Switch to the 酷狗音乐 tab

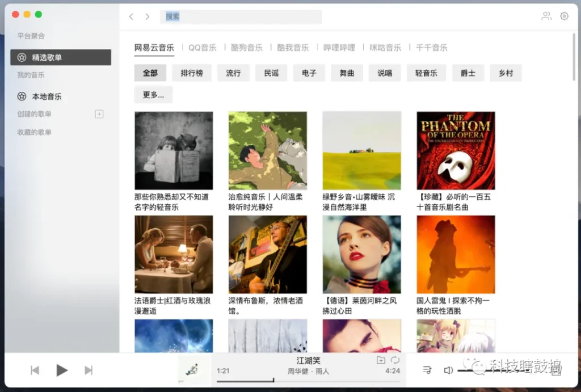246,48
